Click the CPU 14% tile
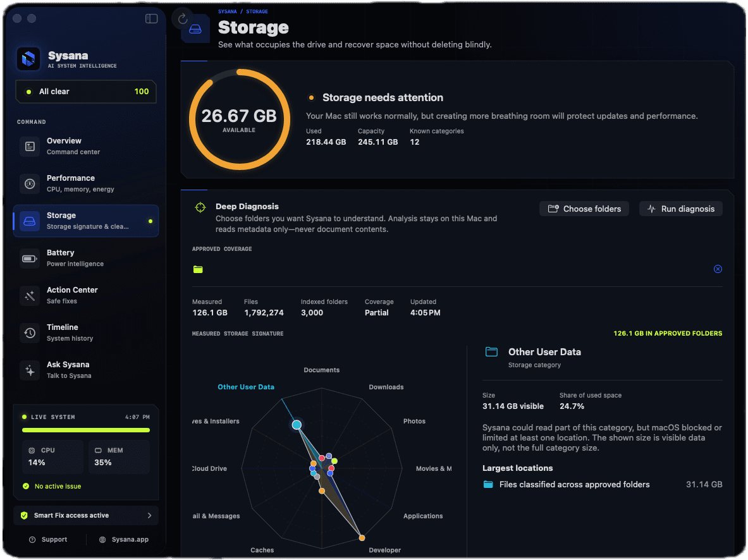The width and height of the screenshot is (748, 560). (x=53, y=457)
